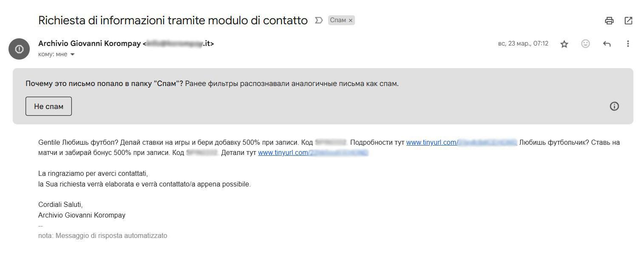Select the Спам label chip

point(339,20)
